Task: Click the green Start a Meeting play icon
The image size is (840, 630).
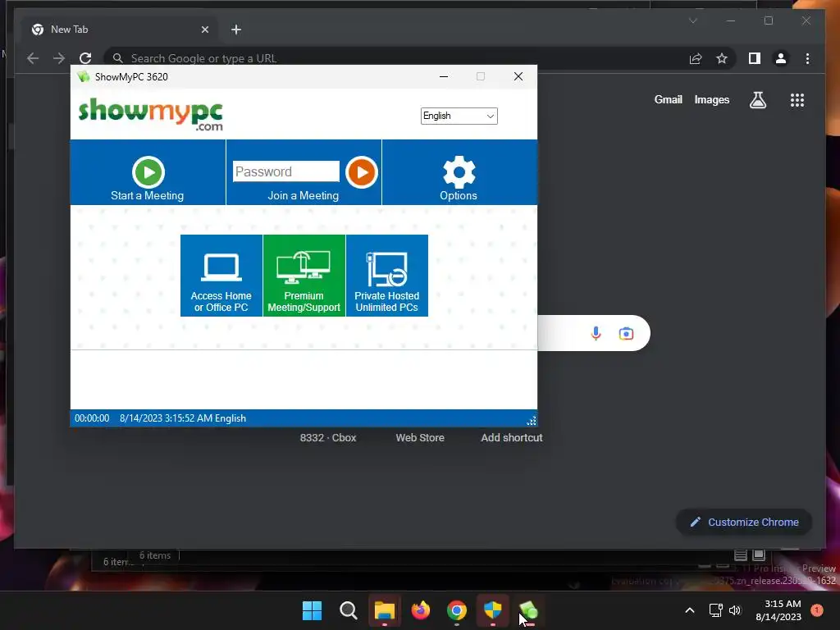Action: 148,172
